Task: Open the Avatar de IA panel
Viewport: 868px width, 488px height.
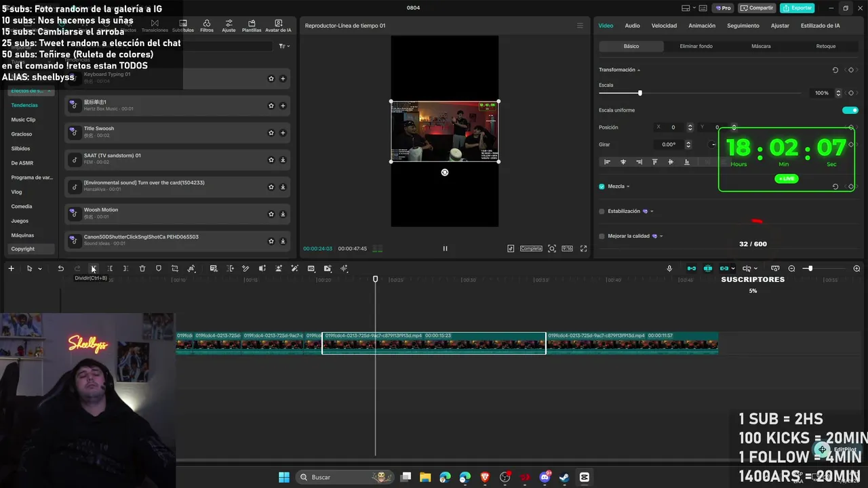Action: click(x=278, y=26)
